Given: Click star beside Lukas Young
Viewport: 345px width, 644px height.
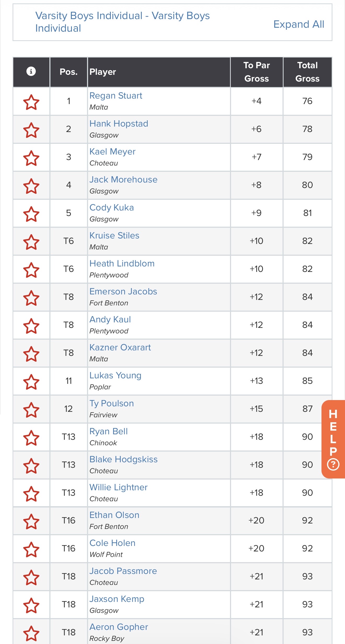Looking at the screenshot, I should pyautogui.click(x=31, y=382).
